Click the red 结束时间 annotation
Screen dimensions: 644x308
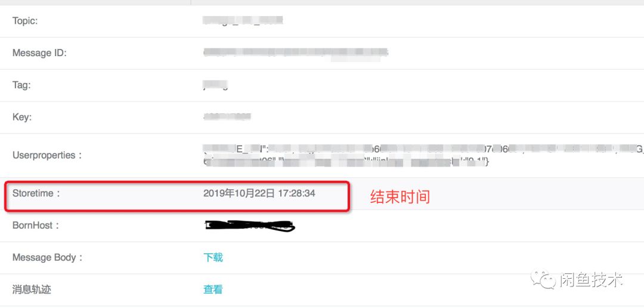(400, 197)
